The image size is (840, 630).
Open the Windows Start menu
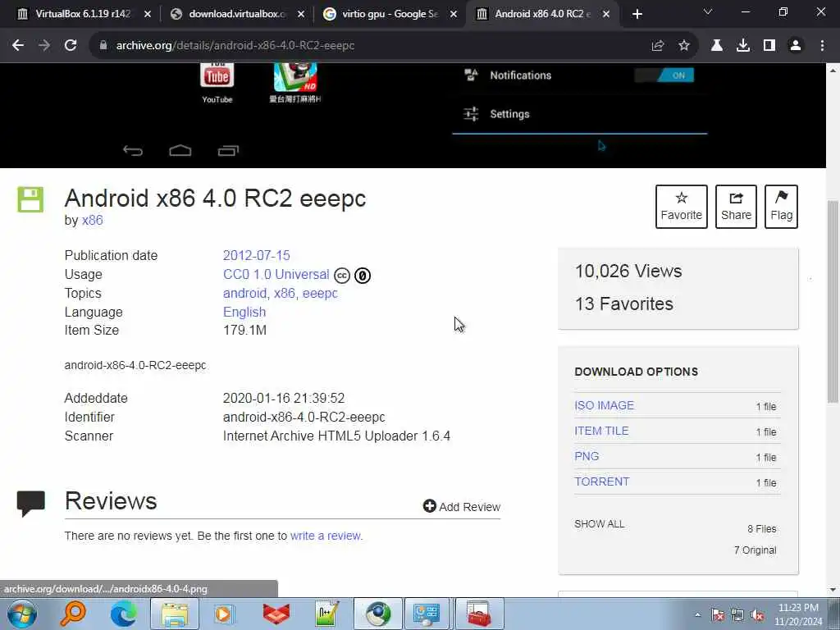click(x=22, y=614)
